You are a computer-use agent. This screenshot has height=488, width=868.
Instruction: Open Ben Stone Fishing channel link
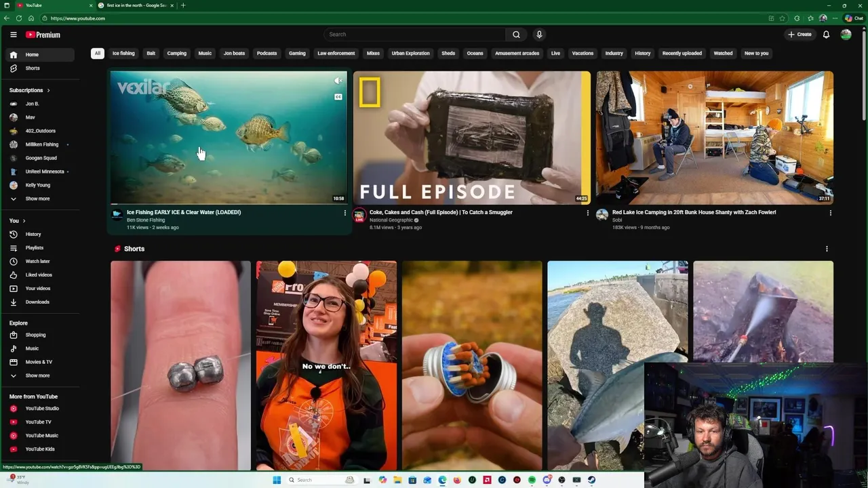point(146,220)
